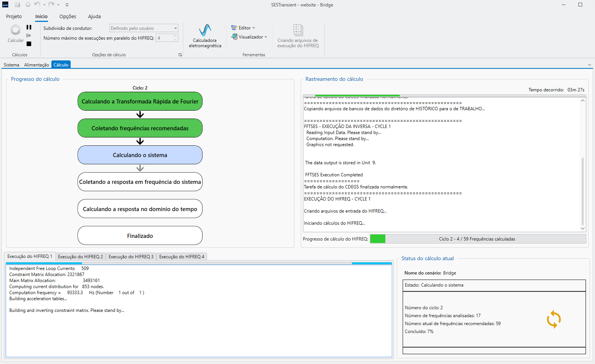
Task: Open the Calculadora eletromagnética tool
Action: (205, 36)
